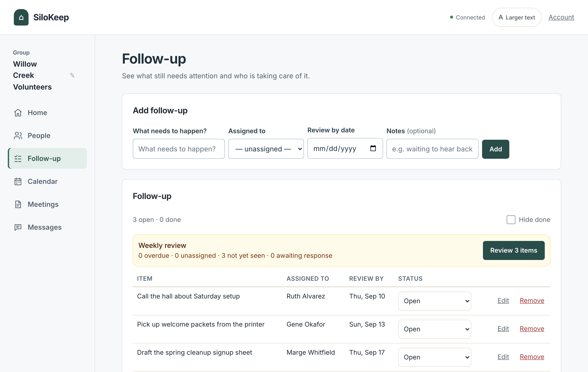This screenshot has width=588, height=372.
Task: Open the date picker calendar icon
Action: pos(373,148)
